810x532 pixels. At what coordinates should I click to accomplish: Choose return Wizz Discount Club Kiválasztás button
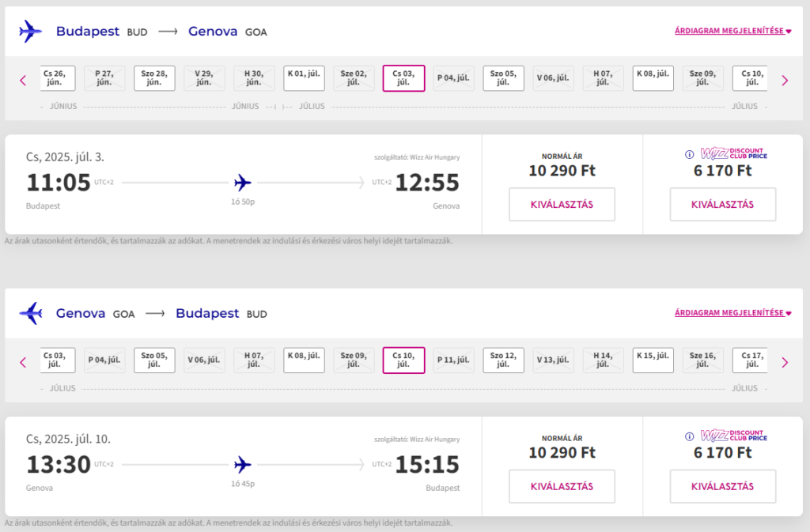click(x=723, y=486)
